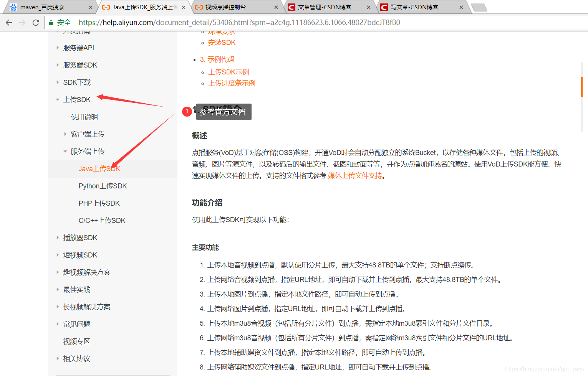Close the 写文章-CSDN博客 tab

461,7
